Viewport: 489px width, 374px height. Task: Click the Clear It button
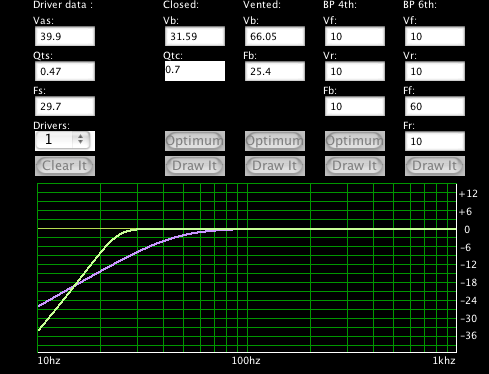coord(65,166)
